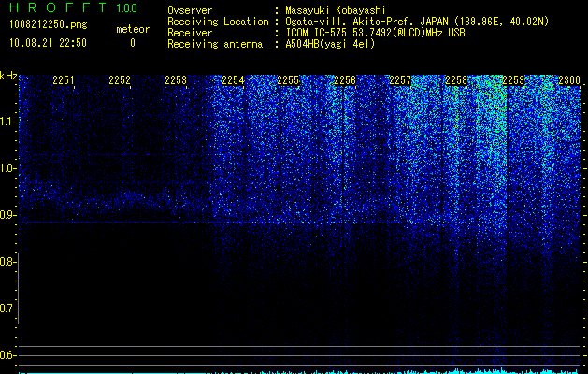This screenshot has width=588, height=374.
Task: Click the 1.0 kHz axis label
Action: [x=7, y=168]
